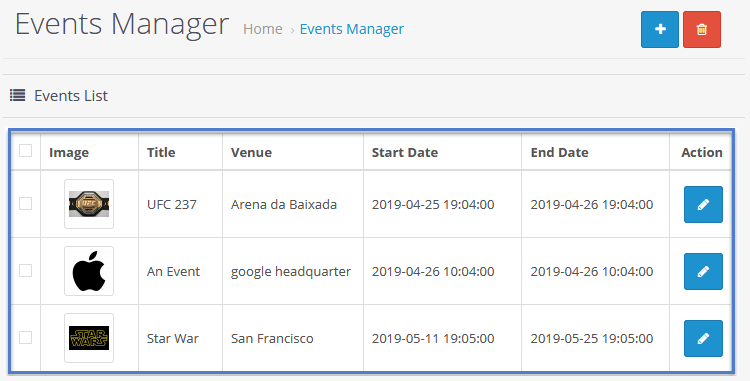Toggle the select-all checkbox in header
The image size is (750, 381).
[25, 151]
